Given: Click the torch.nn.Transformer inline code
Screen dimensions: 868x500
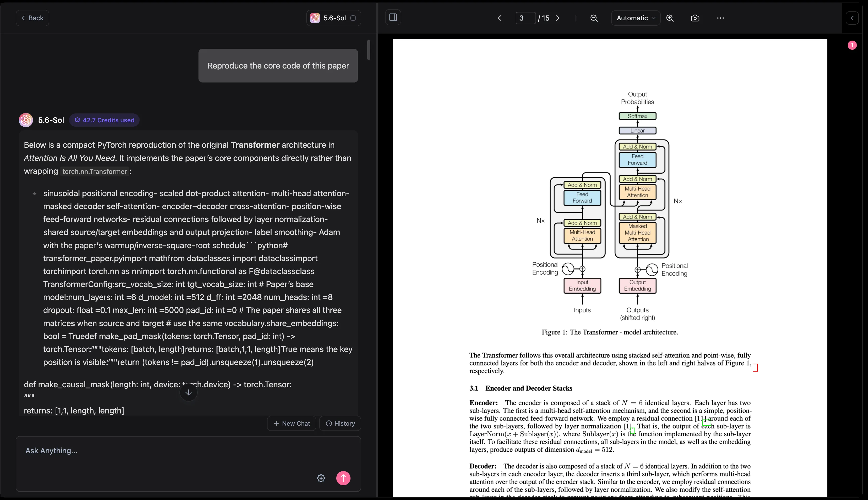Looking at the screenshot, I should click(95, 171).
